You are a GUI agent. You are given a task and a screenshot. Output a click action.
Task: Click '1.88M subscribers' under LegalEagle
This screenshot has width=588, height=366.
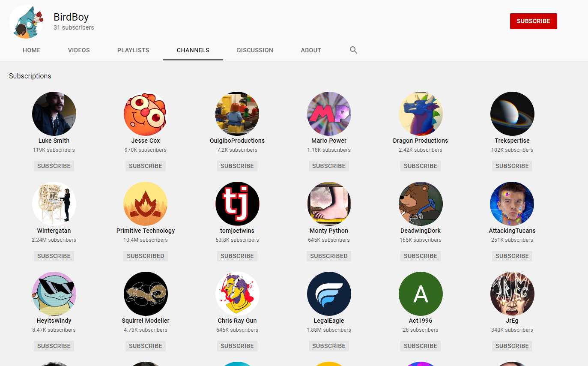329,330
